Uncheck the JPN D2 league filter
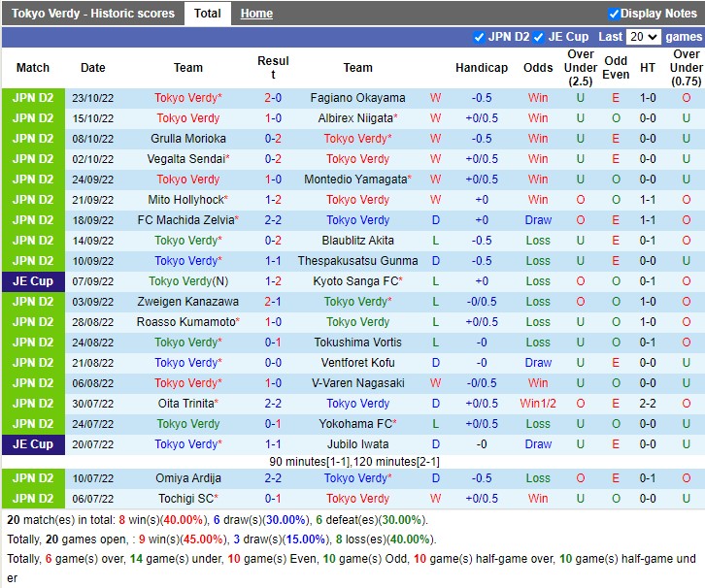 pos(479,37)
